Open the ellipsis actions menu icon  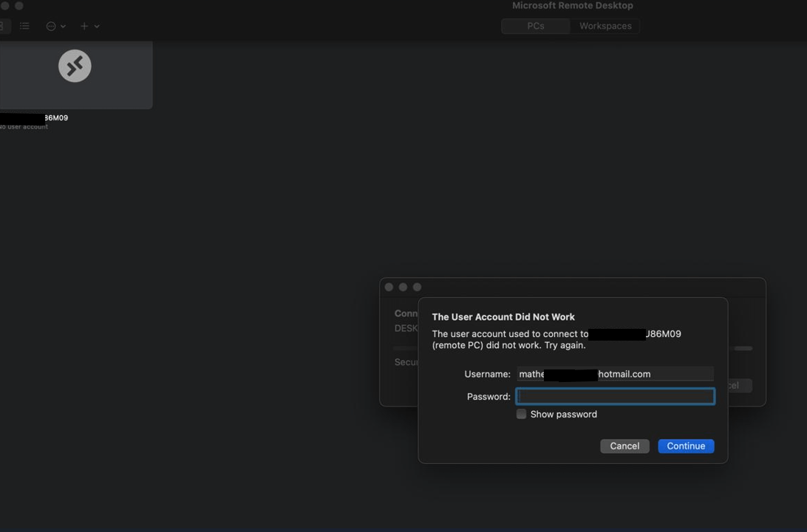tap(51, 27)
